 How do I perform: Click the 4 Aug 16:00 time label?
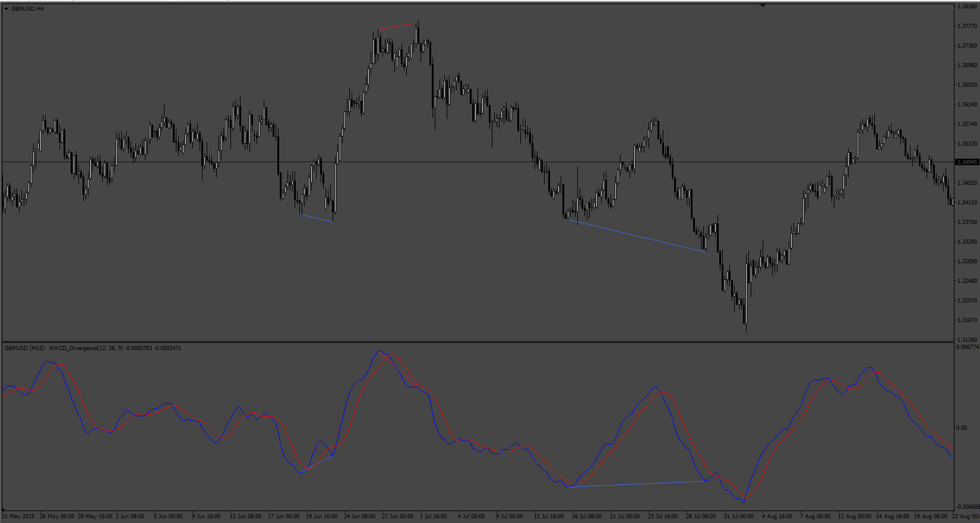coord(777,516)
